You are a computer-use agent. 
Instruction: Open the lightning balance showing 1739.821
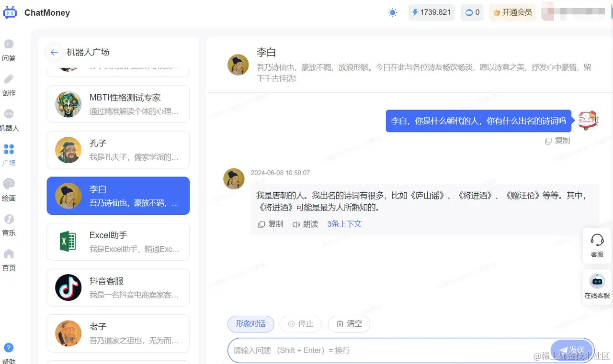[x=431, y=12]
